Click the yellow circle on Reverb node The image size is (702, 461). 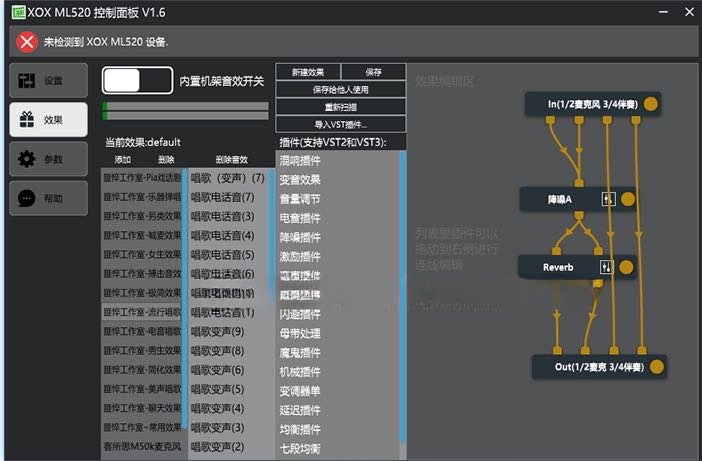(x=626, y=267)
